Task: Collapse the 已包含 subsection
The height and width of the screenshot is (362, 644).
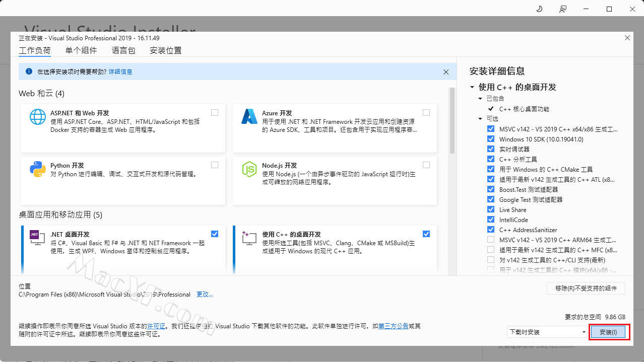Action: 481,99
